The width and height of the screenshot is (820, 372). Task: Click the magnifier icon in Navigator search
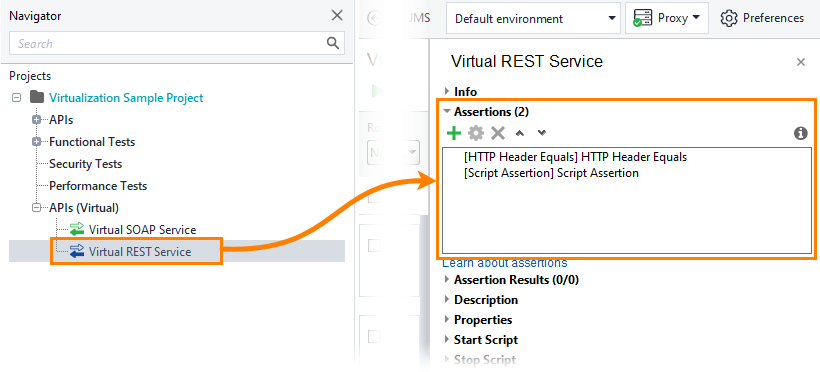point(333,43)
